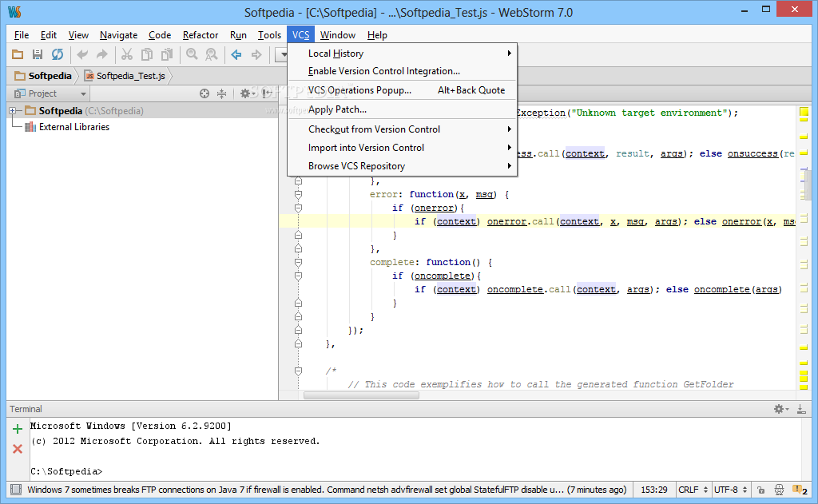Expand the Softpedia project tree node

13,110
